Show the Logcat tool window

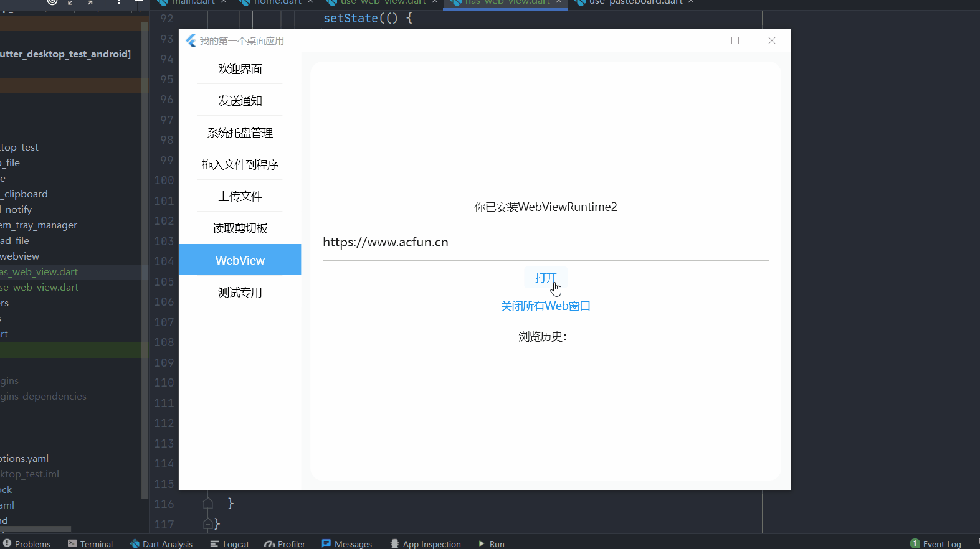point(229,543)
